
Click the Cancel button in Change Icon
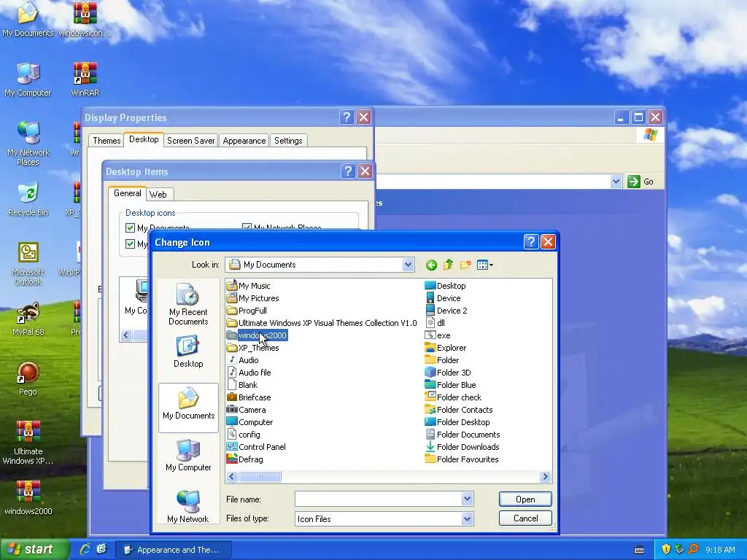tap(525, 518)
